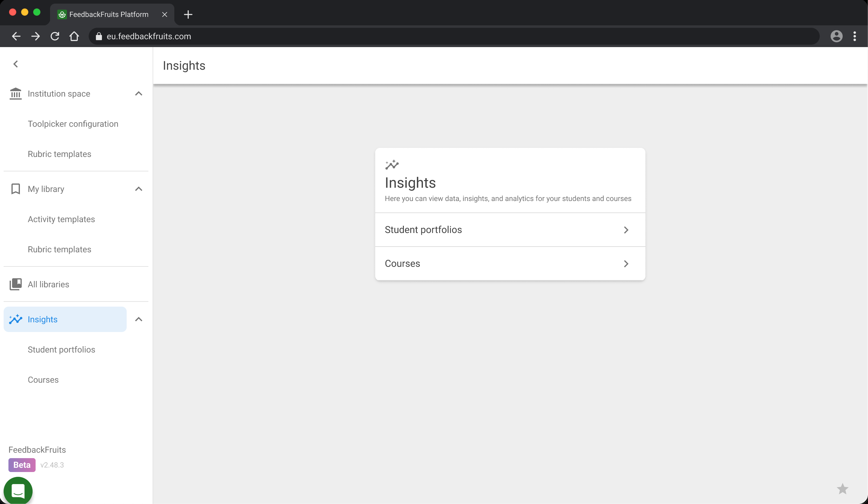Viewport: 868px width, 504px height.
Task: Click the Institution space label
Action: pyautogui.click(x=59, y=94)
